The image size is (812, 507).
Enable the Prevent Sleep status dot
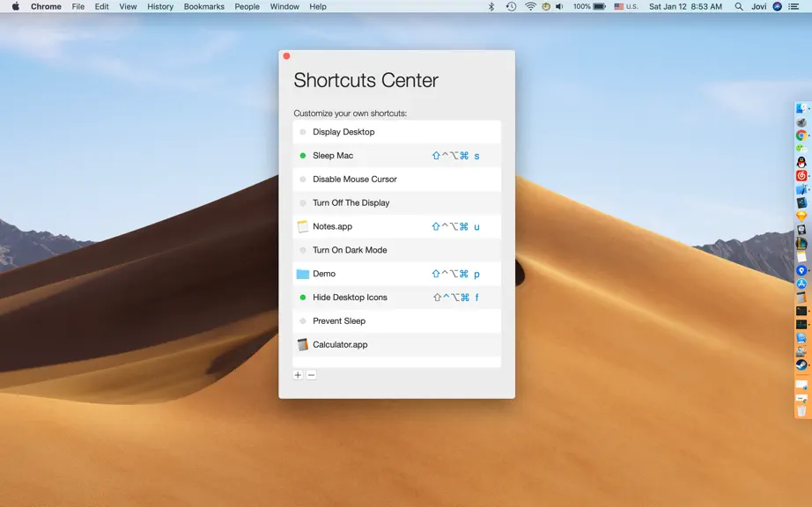(x=303, y=321)
